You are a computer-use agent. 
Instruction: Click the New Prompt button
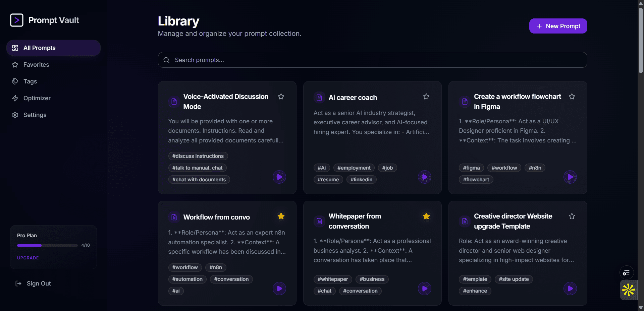pos(558,26)
